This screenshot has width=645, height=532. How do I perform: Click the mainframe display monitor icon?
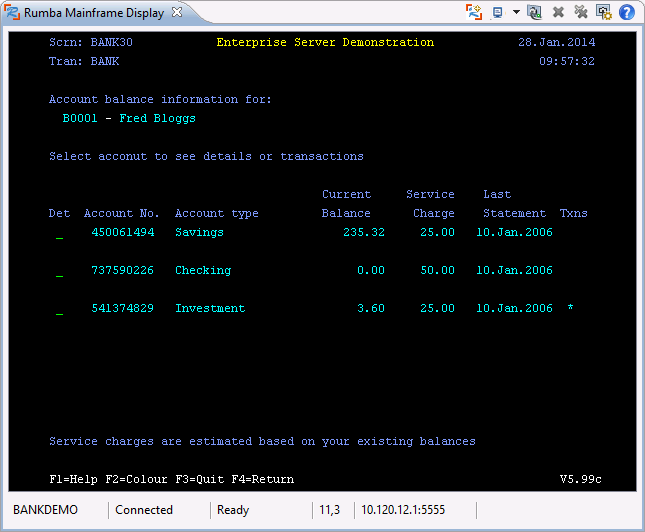coord(497,12)
